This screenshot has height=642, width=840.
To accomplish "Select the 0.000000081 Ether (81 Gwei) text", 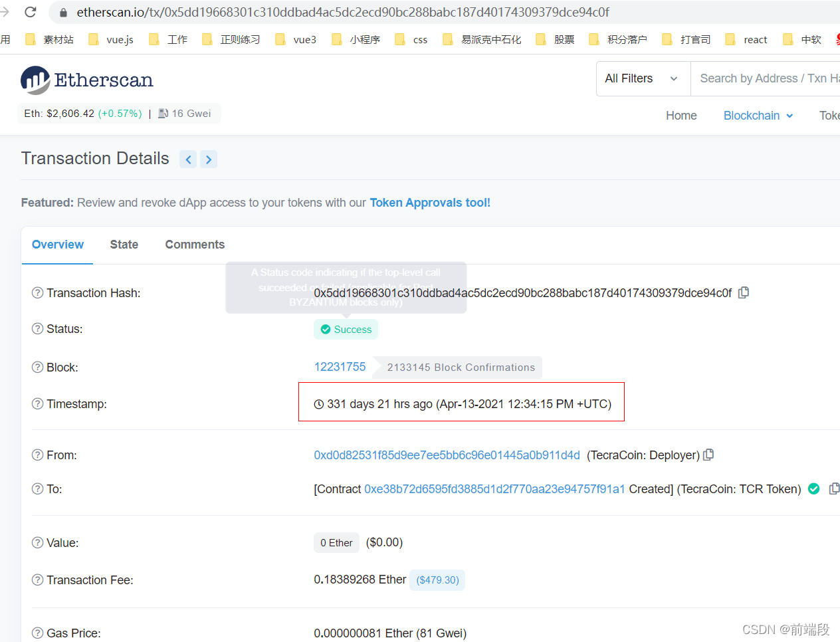I will click(390, 633).
